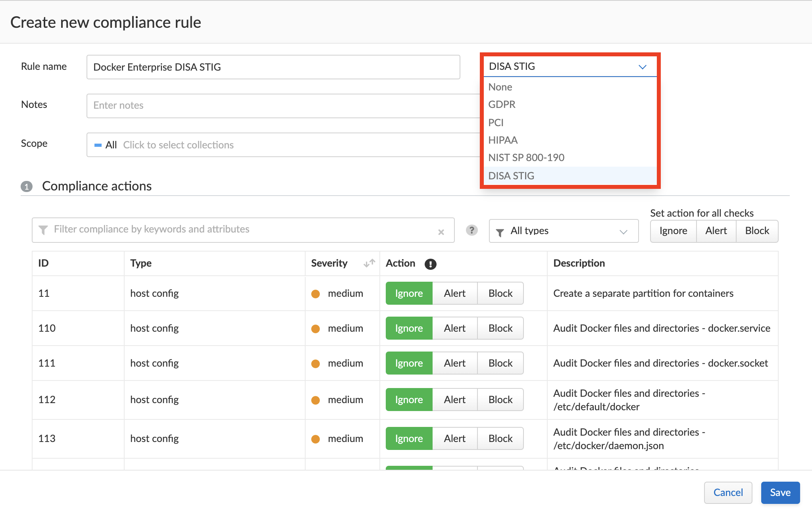812x515 pixels.
Task: Set rule 111 action to Block
Action: pos(500,363)
